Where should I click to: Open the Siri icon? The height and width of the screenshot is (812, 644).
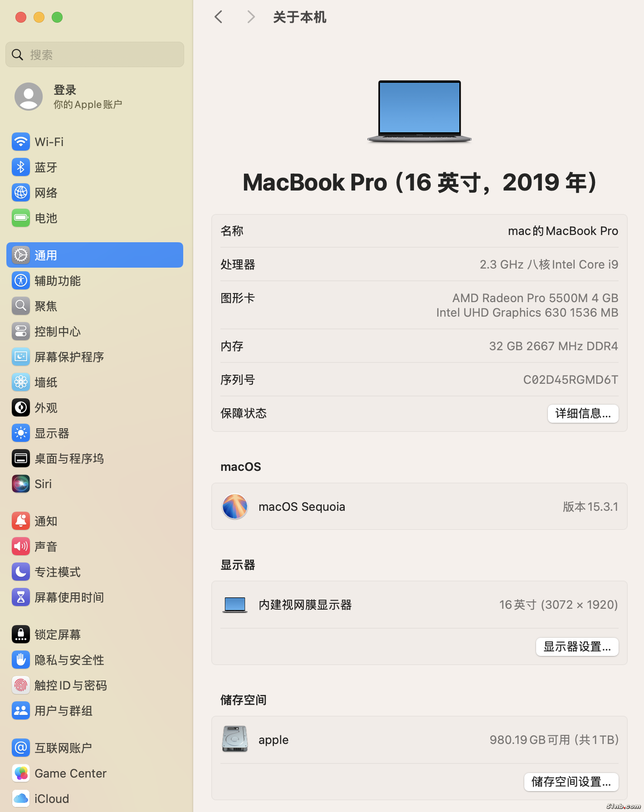(x=21, y=484)
